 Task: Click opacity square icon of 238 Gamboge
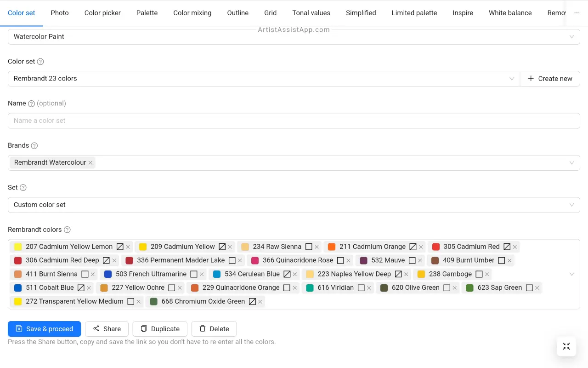pos(479,274)
